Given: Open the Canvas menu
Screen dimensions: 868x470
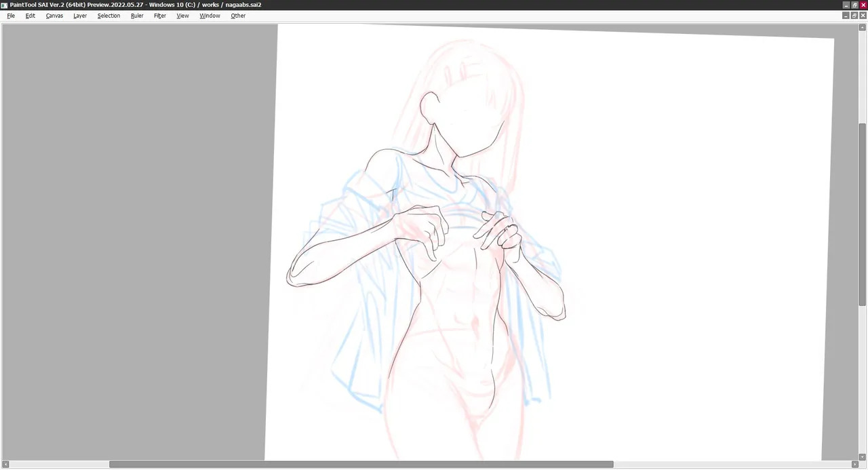Looking at the screenshot, I should [54, 16].
